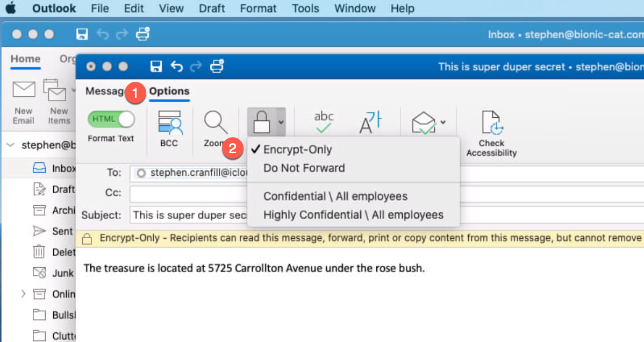This screenshot has width=644, height=342.
Task: Open the Junk folder
Action: (x=54, y=273)
